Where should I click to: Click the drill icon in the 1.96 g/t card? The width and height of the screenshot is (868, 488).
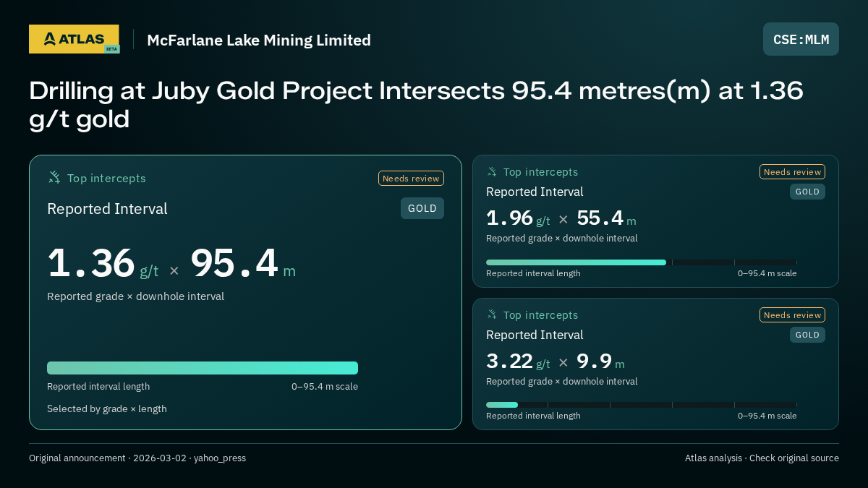(x=492, y=171)
